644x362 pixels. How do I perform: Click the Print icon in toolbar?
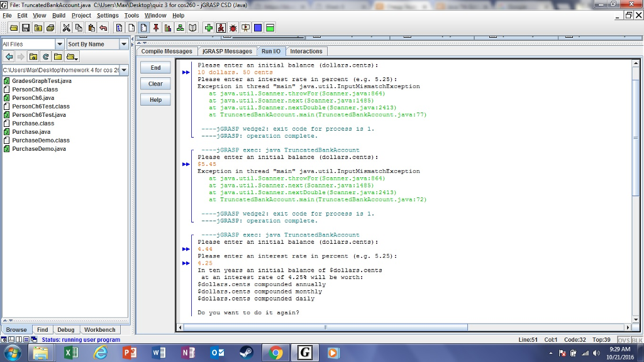[50, 28]
